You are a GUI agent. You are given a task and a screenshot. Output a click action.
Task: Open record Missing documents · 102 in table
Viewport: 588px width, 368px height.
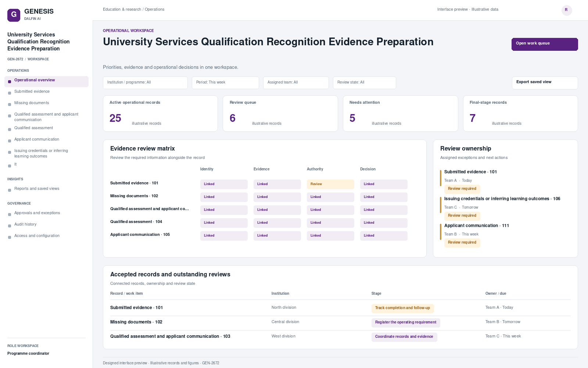(136, 322)
